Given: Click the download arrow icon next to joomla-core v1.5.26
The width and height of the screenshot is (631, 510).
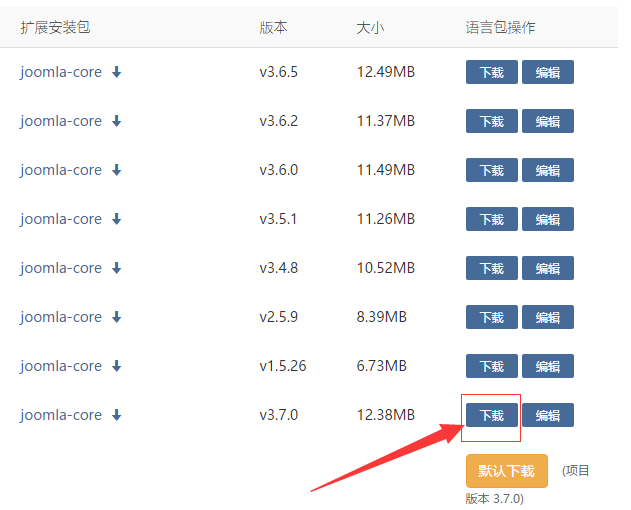Looking at the screenshot, I should [x=117, y=366].
